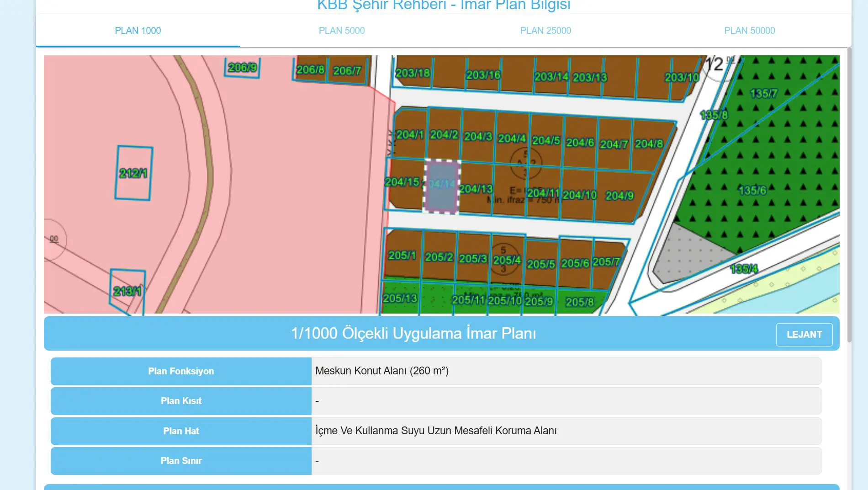Open the LEJANT legend button
The width and height of the screenshot is (868, 490).
tap(804, 335)
